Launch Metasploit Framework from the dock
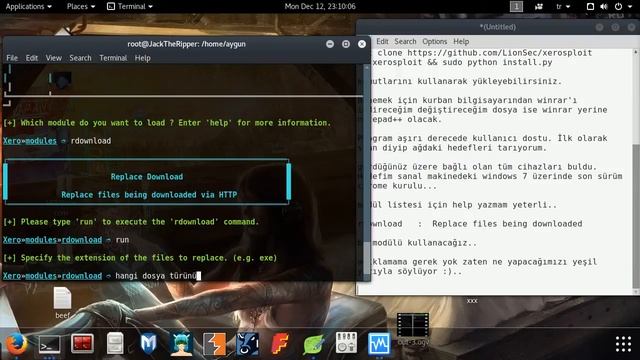Image resolution: width=640 pixels, height=360 pixels. pyautogui.click(x=149, y=344)
